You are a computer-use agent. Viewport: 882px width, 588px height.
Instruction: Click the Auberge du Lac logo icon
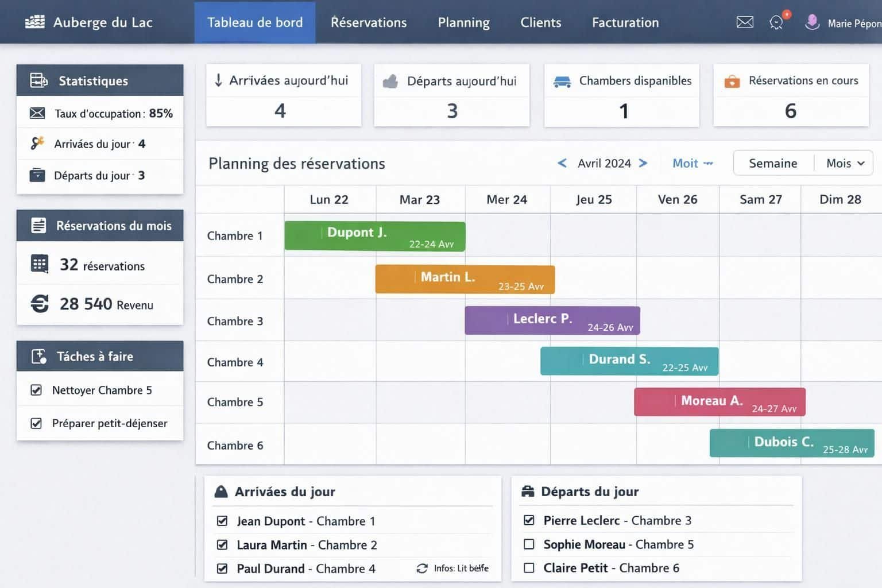pyautogui.click(x=35, y=22)
